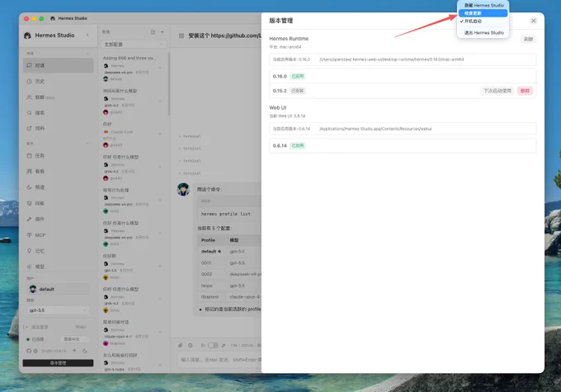Open the 简体中文 language dropdown
This screenshot has width=561, height=392.
tap(74, 339)
